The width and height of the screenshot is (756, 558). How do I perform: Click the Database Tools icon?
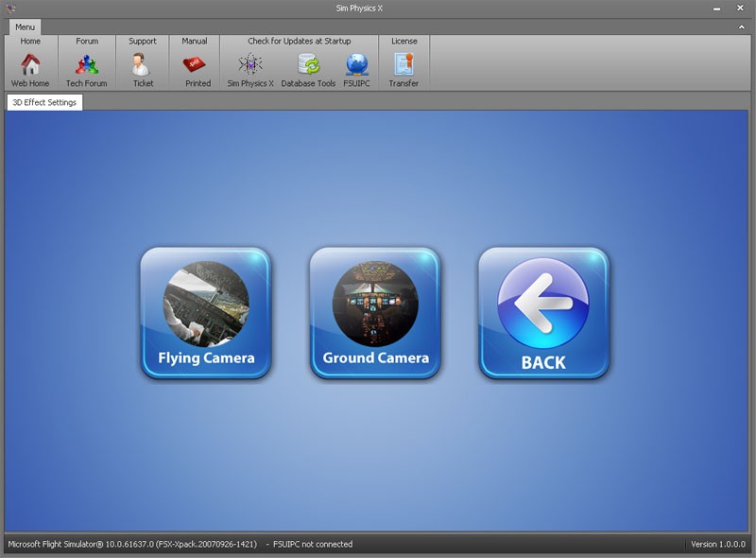pos(308,65)
